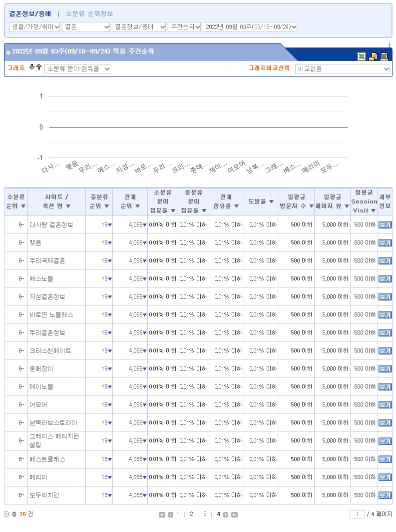Go to first page with double-left arrow

pyautogui.click(x=162, y=514)
